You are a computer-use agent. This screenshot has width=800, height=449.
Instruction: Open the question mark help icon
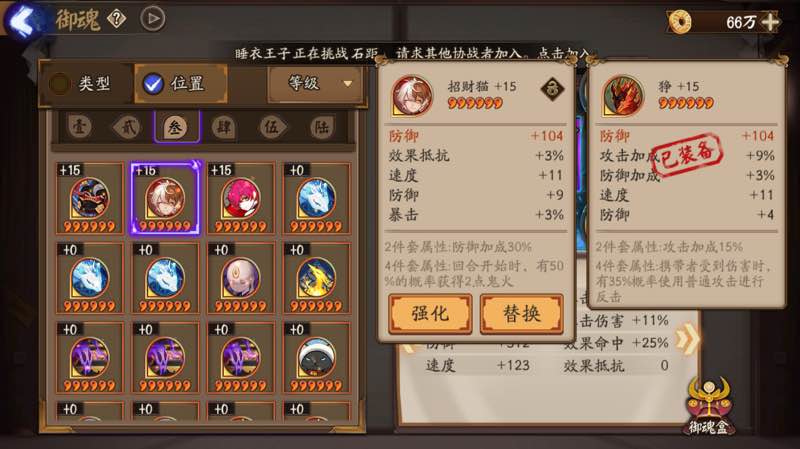coord(116,19)
